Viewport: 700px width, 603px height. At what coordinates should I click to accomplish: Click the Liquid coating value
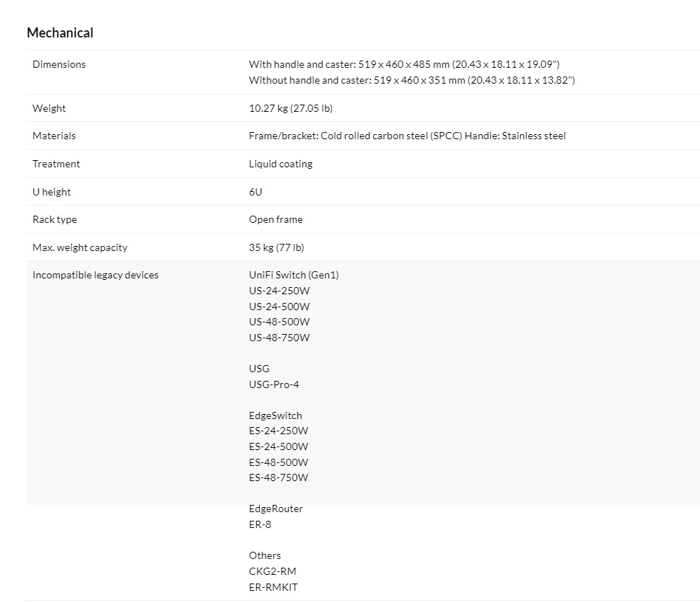pyautogui.click(x=281, y=164)
